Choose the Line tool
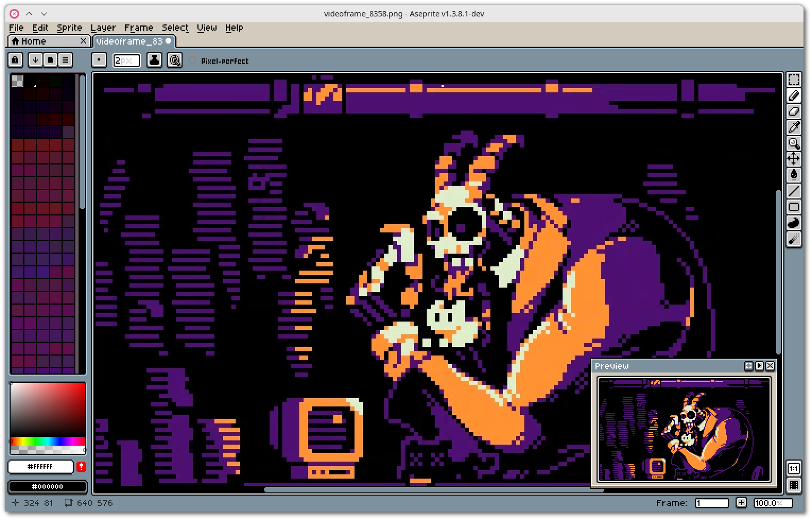Viewport: 812px width, 520px height. tap(793, 191)
